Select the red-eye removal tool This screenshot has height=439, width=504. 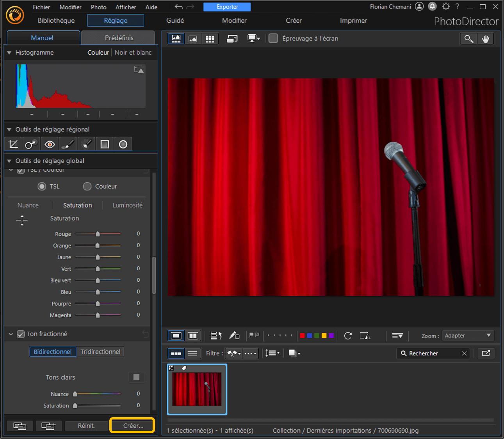pyautogui.click(x=50, y=144)
